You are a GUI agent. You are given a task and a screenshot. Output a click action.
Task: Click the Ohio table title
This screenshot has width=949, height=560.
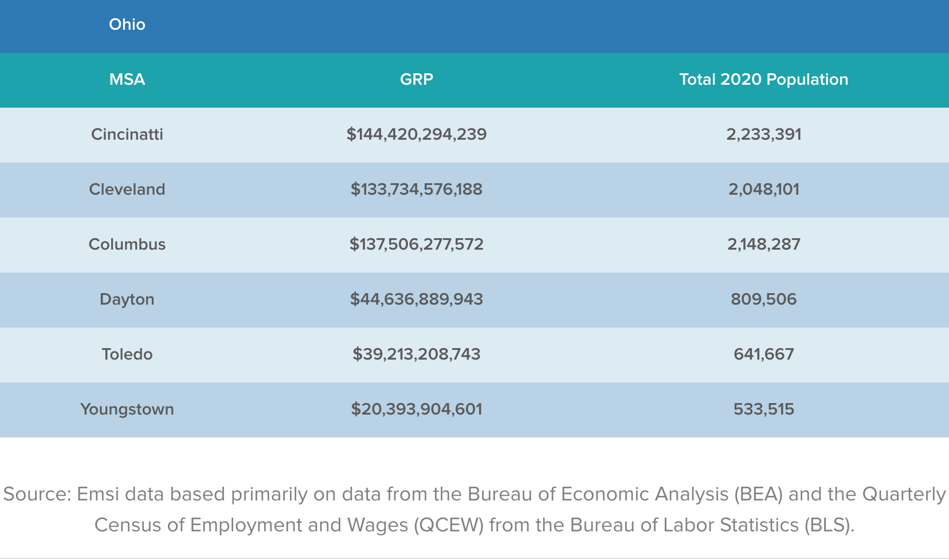(x=127, y=25)
